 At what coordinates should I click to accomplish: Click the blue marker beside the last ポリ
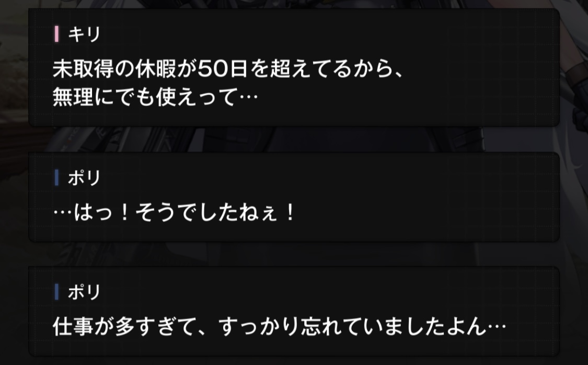56,292
